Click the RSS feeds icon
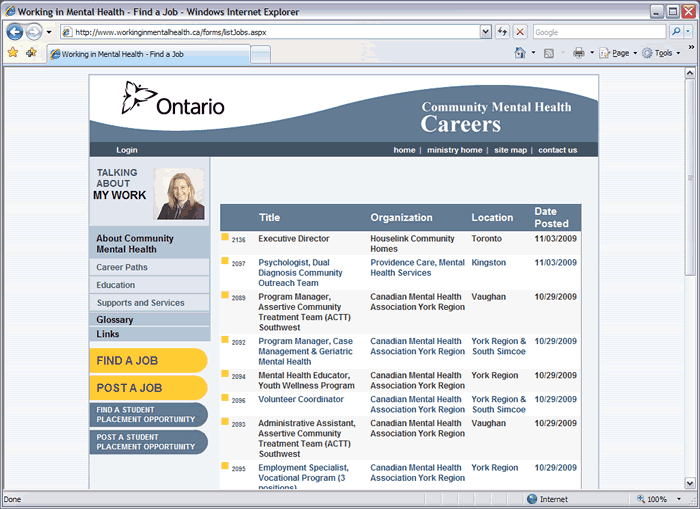The image size is (700, 509). [549, 53]
